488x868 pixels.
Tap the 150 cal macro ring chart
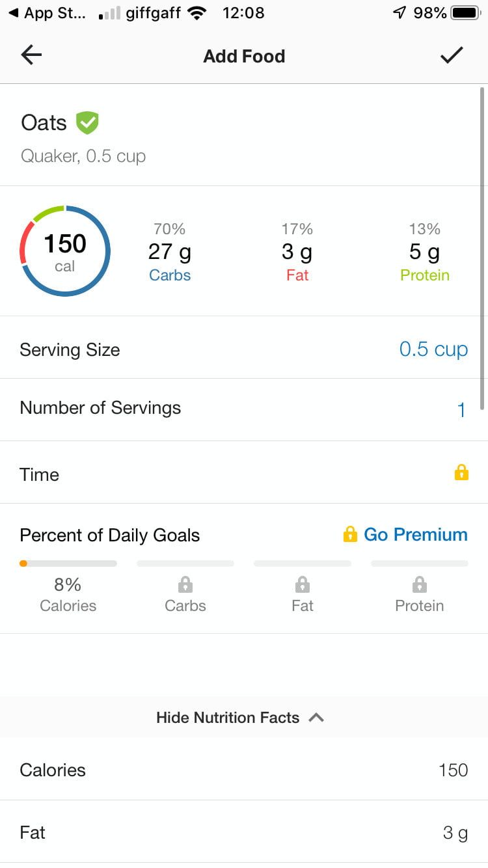(x=65, y=251)
